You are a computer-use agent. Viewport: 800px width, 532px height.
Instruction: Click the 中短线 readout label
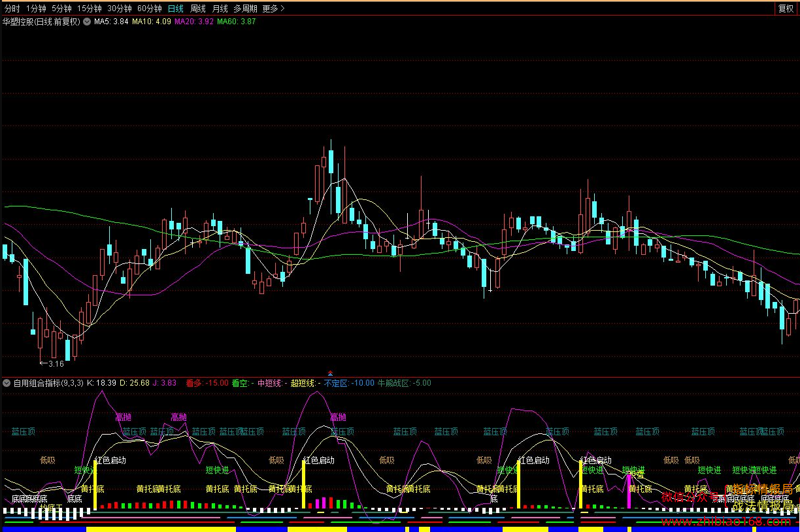coord(273,383)
